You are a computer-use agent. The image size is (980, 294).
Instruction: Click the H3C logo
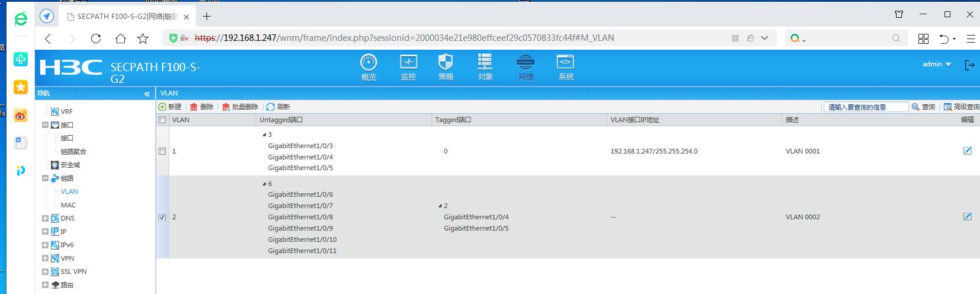point(70,68)
